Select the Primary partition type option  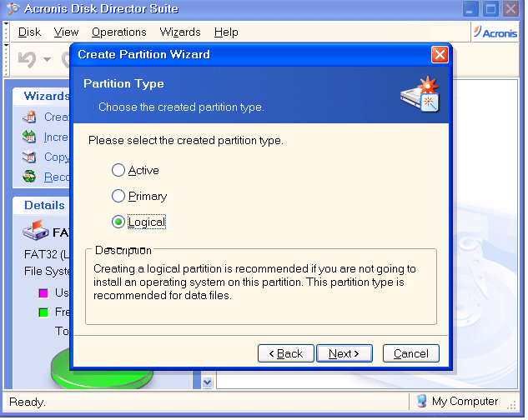(x=118, y=197)
